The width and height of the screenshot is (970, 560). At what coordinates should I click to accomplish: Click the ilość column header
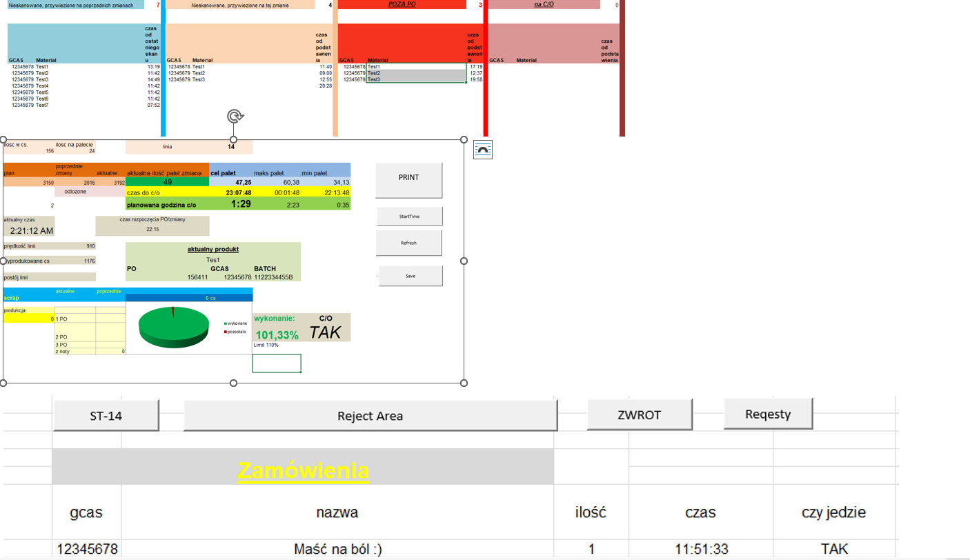pos(591,512)
